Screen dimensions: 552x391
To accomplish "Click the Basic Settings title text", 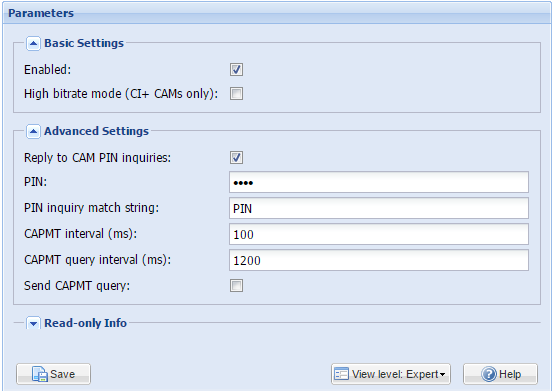I will pyautogui.click(x=84, y=43).
